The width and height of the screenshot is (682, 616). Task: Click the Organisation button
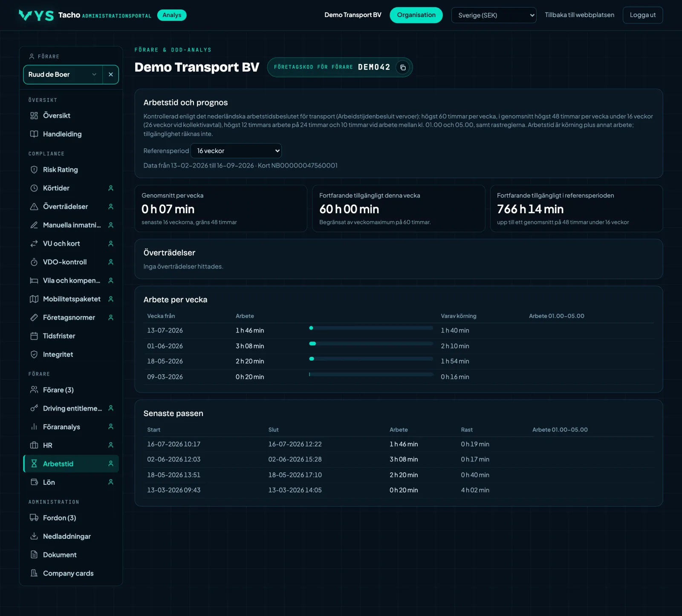point(416,15)
